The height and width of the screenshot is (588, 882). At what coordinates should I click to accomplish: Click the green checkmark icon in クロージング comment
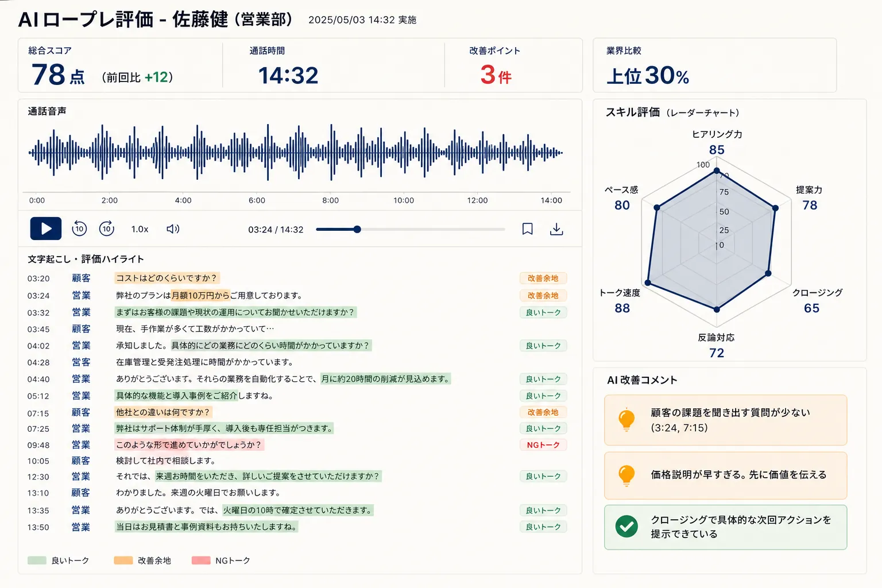tap(626, 526)
